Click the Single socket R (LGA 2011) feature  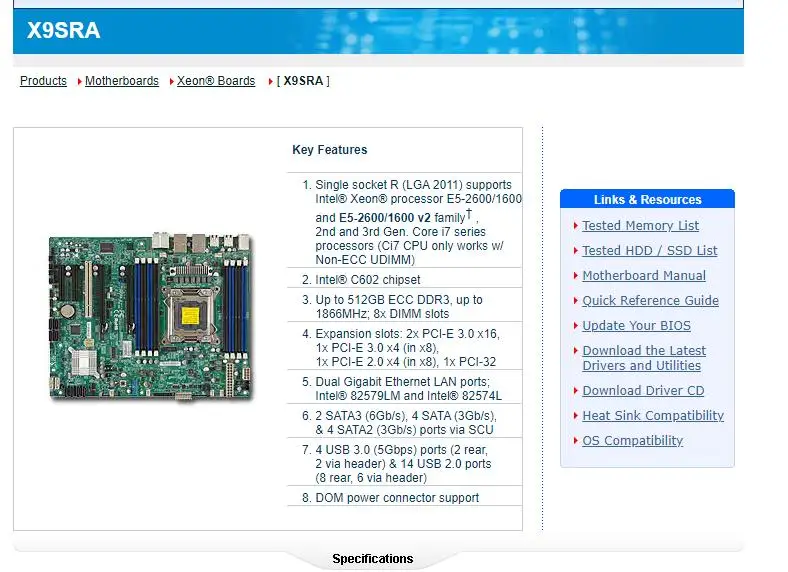coord(418,222)
